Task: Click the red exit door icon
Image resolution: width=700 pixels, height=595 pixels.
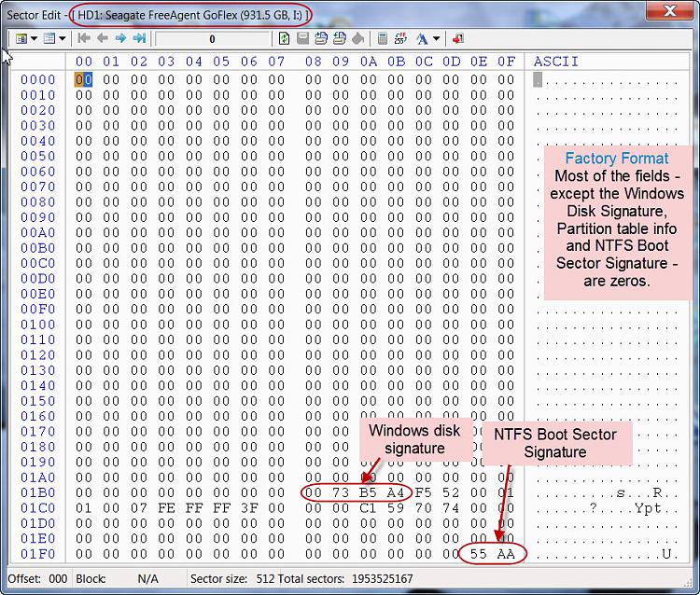Action: (458, 39)
